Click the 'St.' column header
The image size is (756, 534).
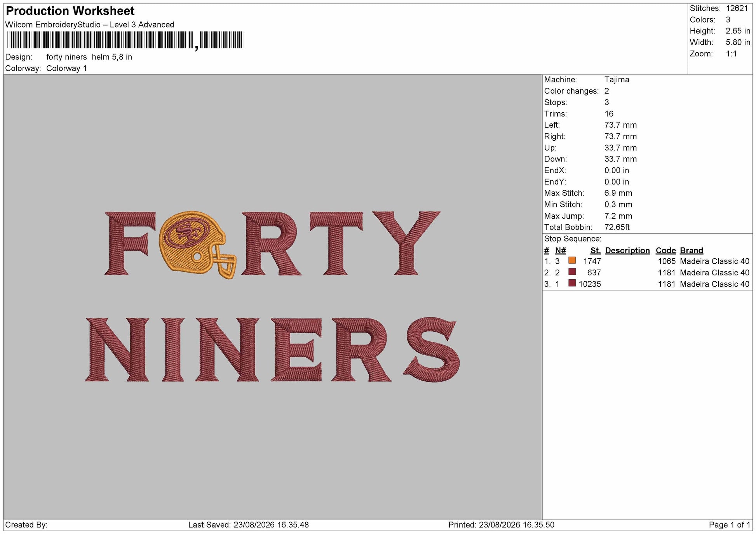[x=595, y=250]
